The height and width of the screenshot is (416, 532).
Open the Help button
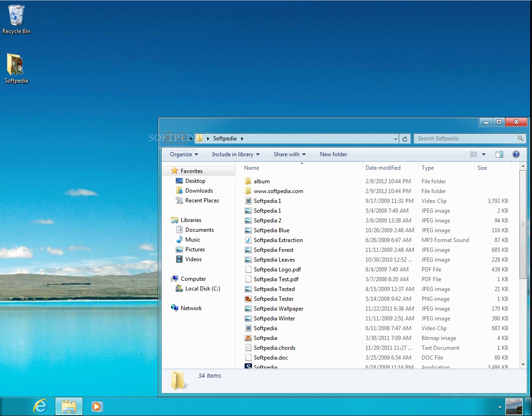[x=516, y=154]
